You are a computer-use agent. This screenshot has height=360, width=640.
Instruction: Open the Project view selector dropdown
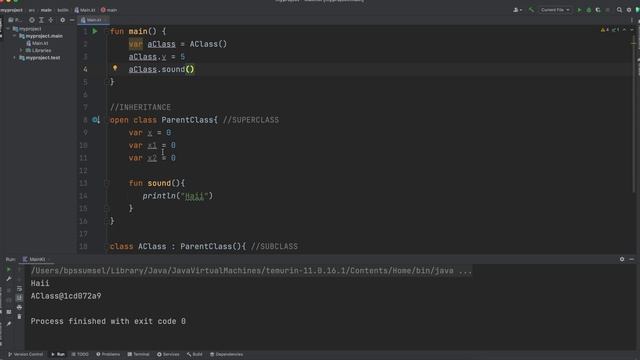pyautogui.click(x=15, y=20)
